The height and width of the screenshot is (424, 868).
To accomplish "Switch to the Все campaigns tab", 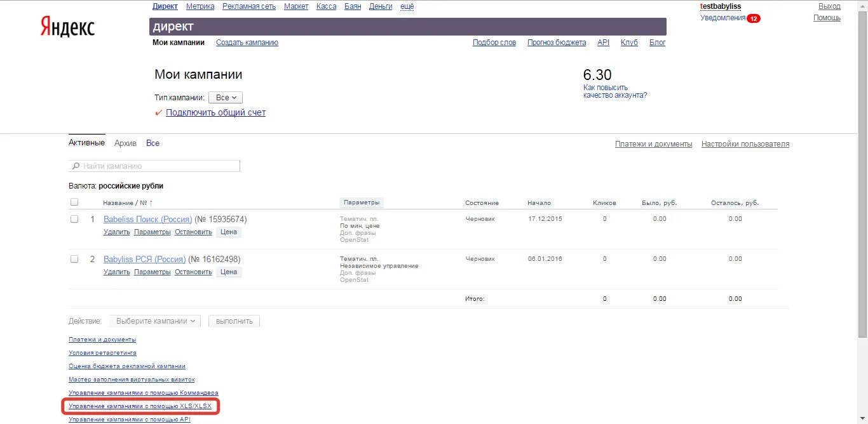I will coord(153,143).
